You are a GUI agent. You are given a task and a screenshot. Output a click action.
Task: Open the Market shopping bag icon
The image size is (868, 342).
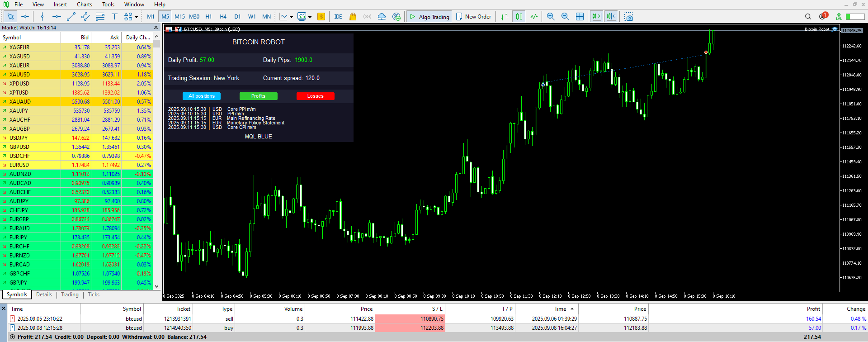point(353,17)
